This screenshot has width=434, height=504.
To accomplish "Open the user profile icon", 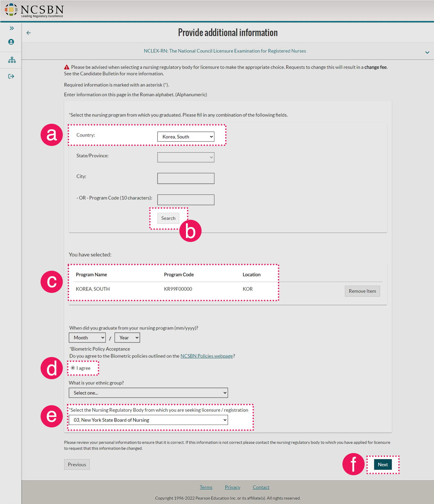I will (11, 42).
